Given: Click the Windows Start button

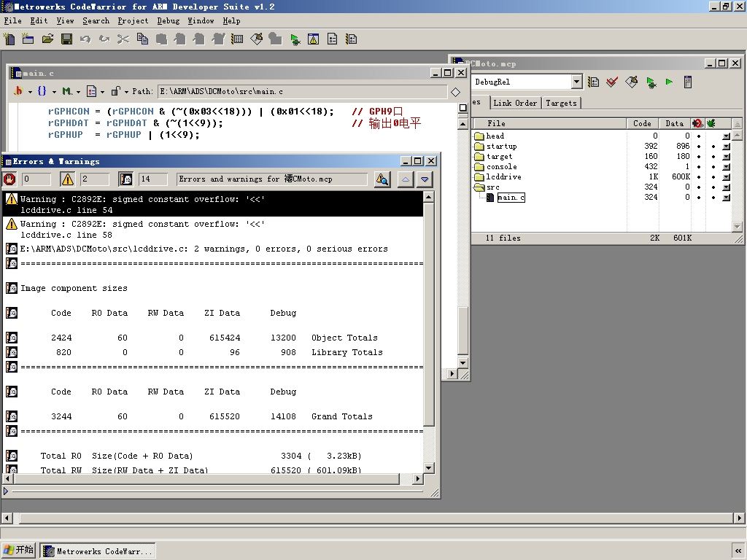Looking at the screenshot, I should click(x=18, y=550).
